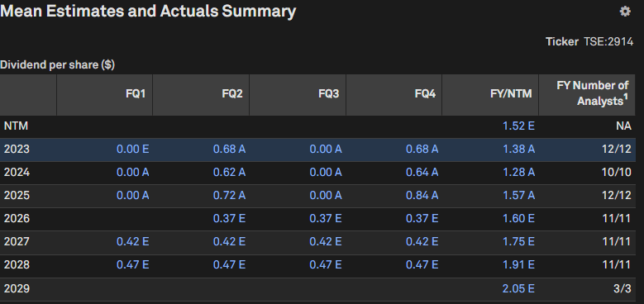Viewport: 644px width, 304px height.
Task: Open 2027 full-year estimate 1.75 E
Action: coord(518,242)
